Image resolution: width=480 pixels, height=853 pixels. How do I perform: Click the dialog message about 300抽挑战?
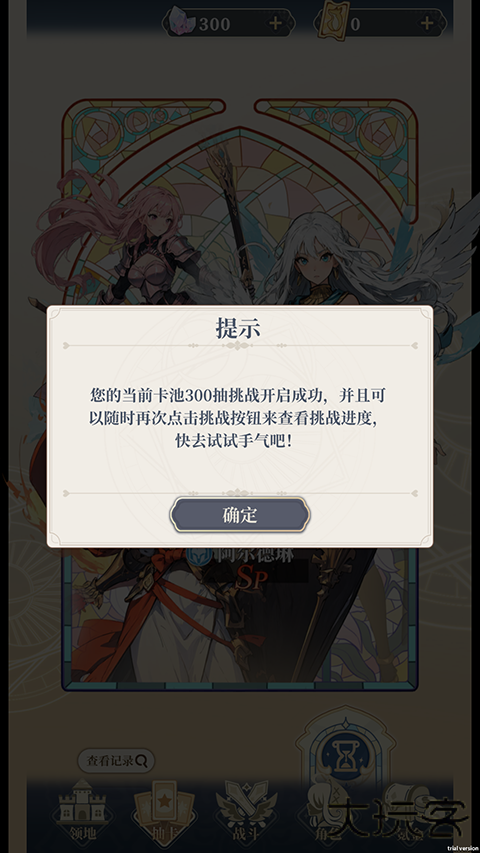click(237, 418)
